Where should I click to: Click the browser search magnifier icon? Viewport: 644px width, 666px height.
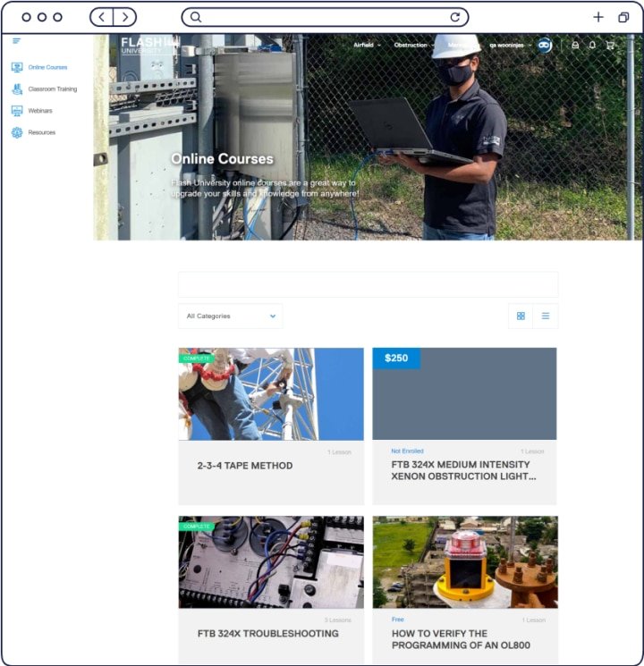pyautogui.click(x=196, y=17)
